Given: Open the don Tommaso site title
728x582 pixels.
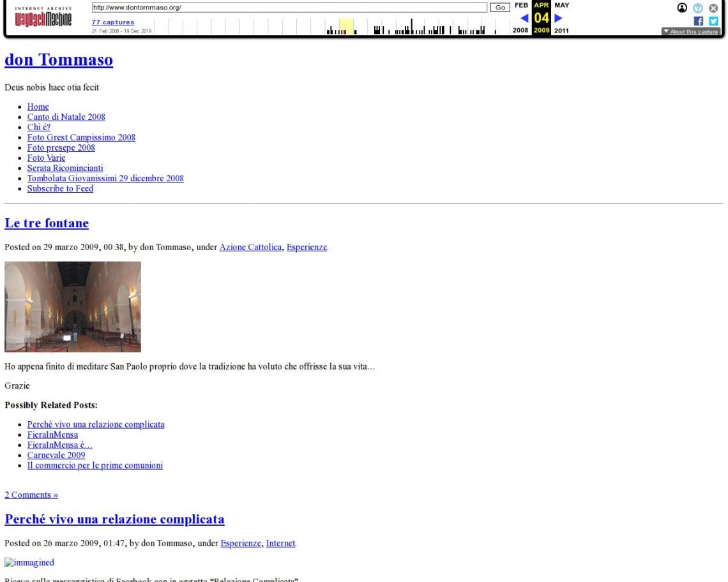Looking at the screenshot, I should (59, 60).
